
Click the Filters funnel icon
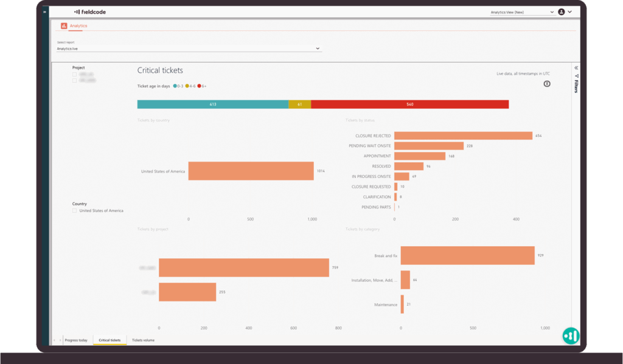[x=576, y=76]
